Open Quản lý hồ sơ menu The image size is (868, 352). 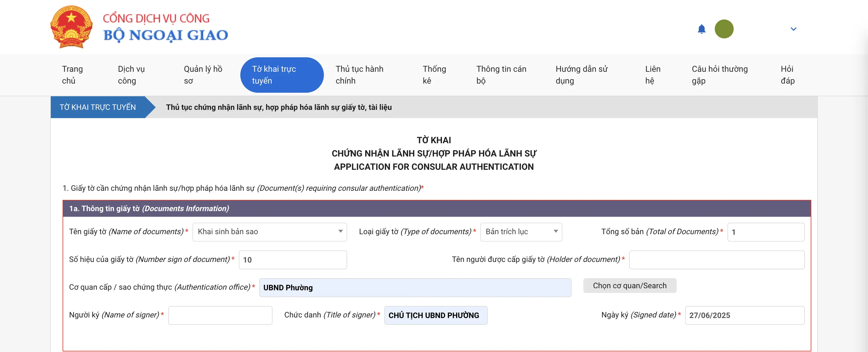[203, 75]
